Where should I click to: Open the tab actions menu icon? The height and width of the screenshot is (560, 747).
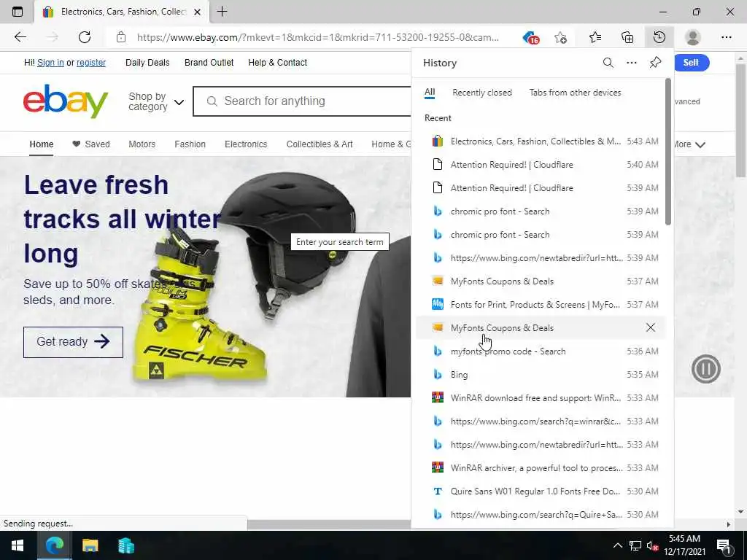tap(18, 12)
